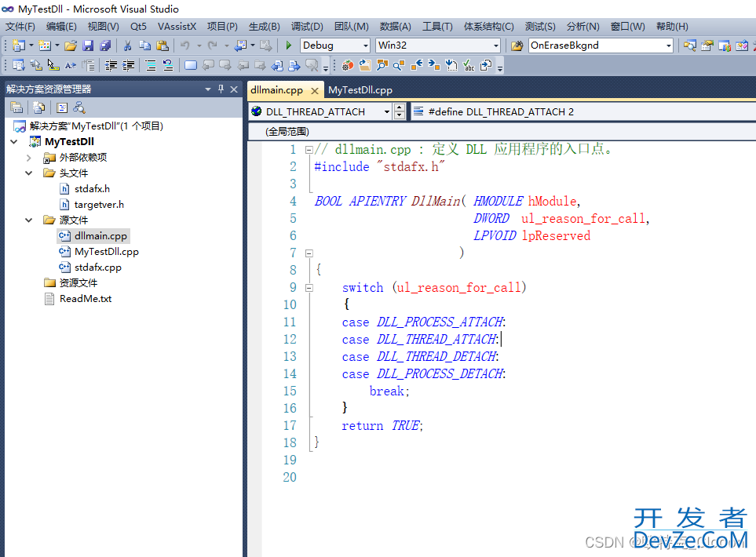
Task: Open the (全局范围) scope dropdown
Action: (502, 132)
